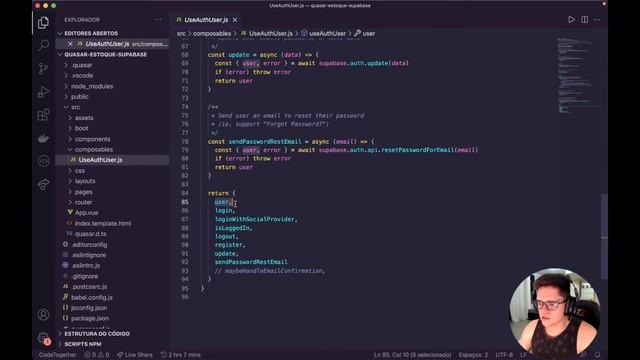Open quasar.d.ts file
The height and width of the screenshot is (360, 640).
[90, 234]
